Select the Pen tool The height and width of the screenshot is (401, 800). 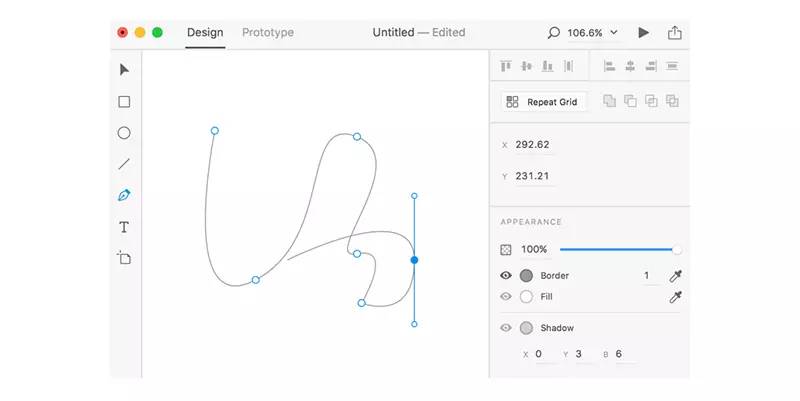[124, 195]
